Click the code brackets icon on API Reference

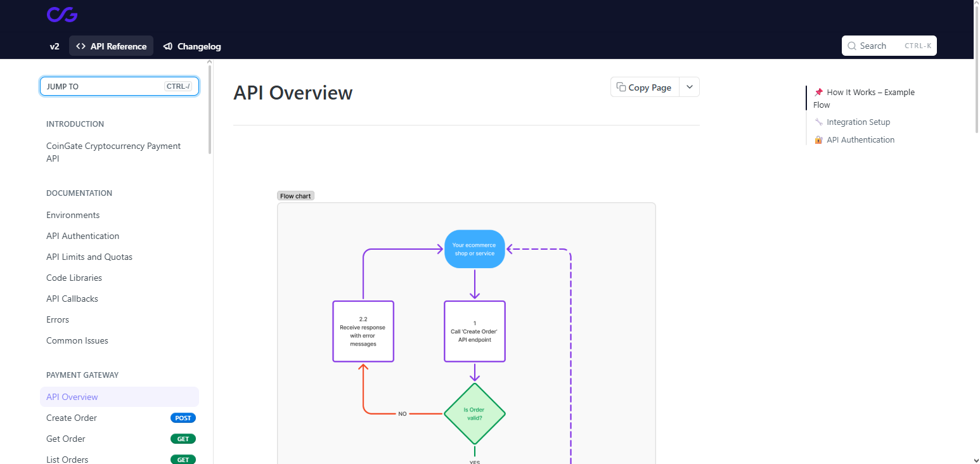(x=81, y=46)
